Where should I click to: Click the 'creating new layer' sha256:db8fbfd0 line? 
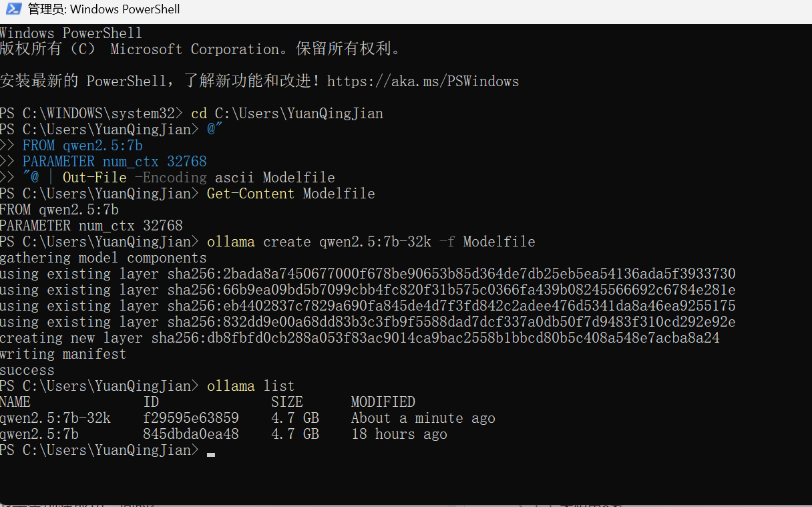360,338
